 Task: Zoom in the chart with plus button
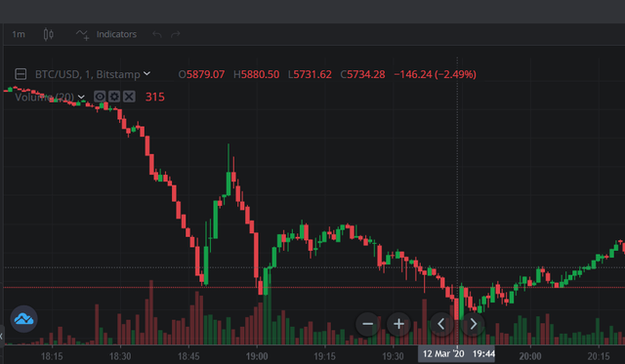(398, 324)
